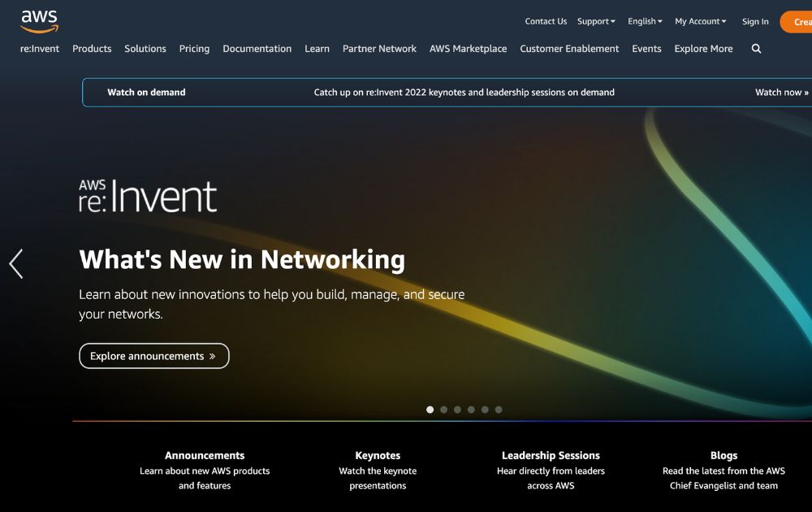The height and width of the screenshot is (512, 812).
Task: Open the Pricing menu
Action: 194,49
